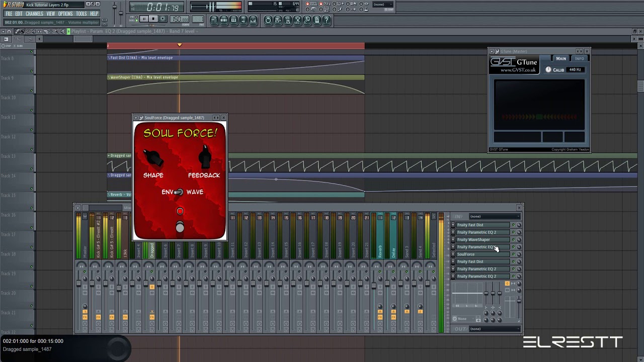Pause playback in the transport bar
The height and width of the screenshot is (362, 644).
tap(144, 19)
